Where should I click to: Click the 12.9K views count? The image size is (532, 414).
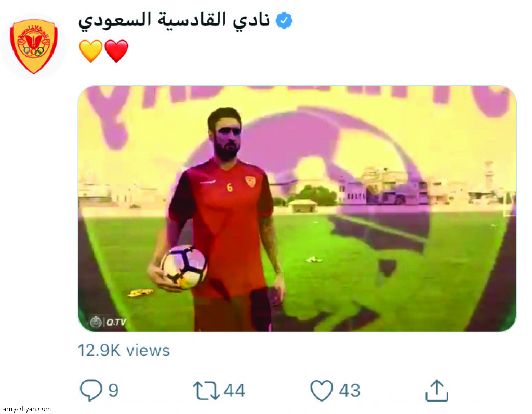[x=124, y=350]
